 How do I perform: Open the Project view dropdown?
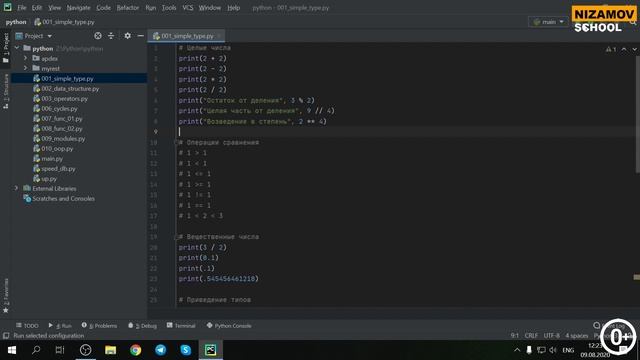34,36
